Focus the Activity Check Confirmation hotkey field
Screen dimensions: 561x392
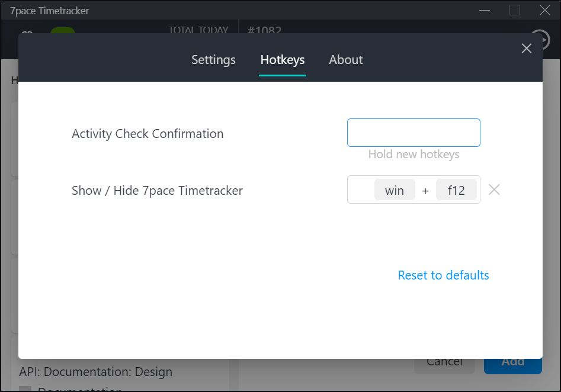413,133
